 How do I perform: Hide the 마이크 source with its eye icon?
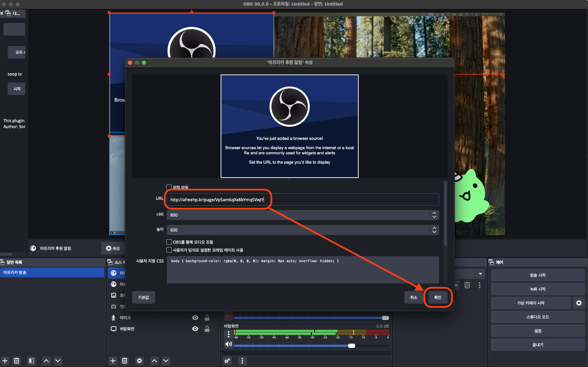(x=195, y=318)
